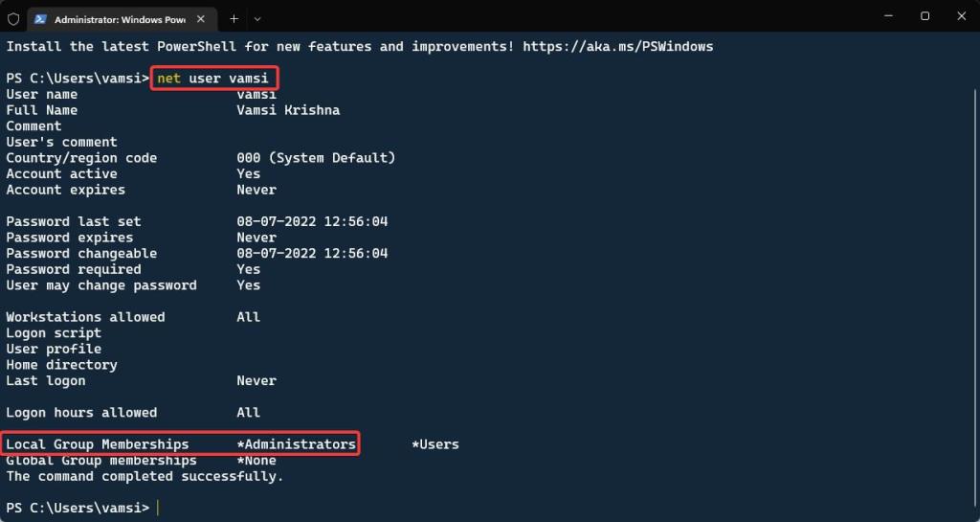
Task: Minimize the terminal window
Action: pyautogui.click(x=888, y=16)
